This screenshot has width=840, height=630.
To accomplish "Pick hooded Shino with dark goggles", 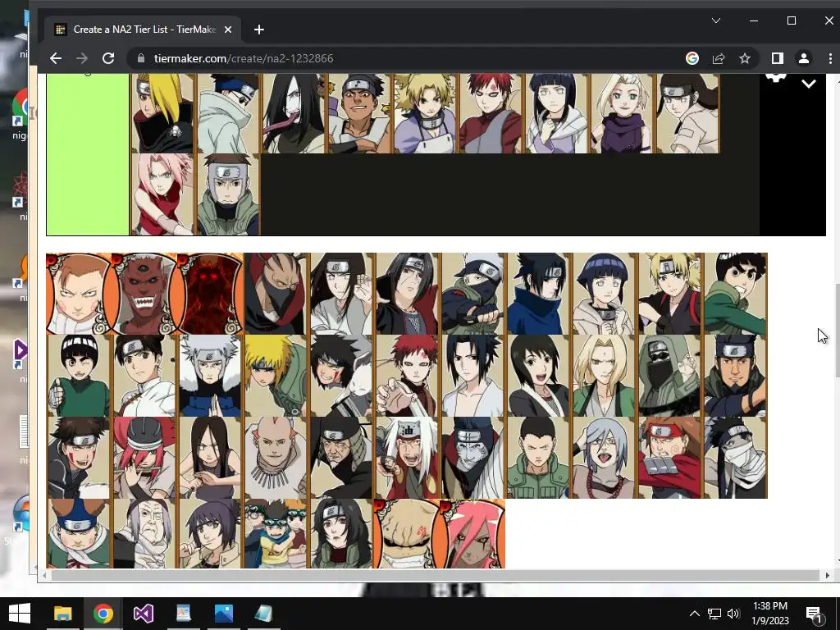I will point(669,376).
